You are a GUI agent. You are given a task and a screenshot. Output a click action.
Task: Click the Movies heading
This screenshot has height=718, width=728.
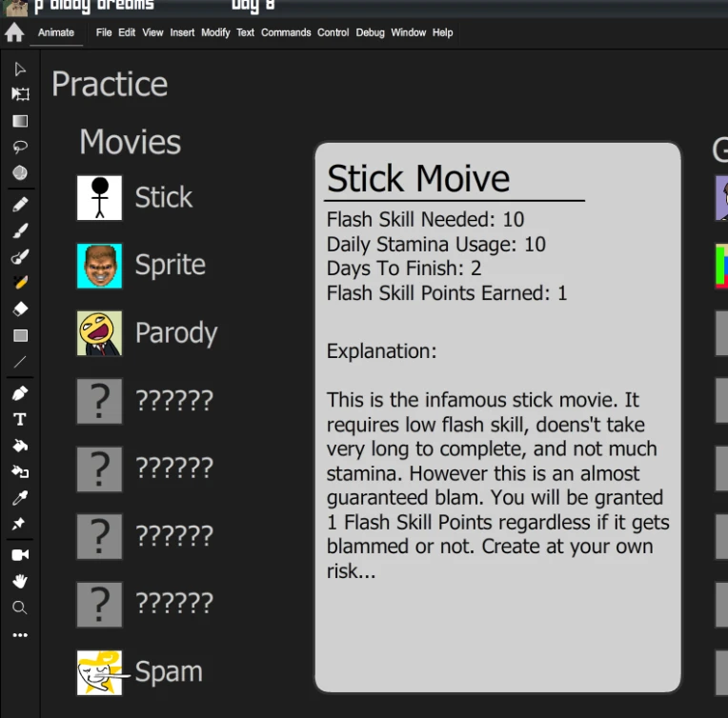pos(130,142)
